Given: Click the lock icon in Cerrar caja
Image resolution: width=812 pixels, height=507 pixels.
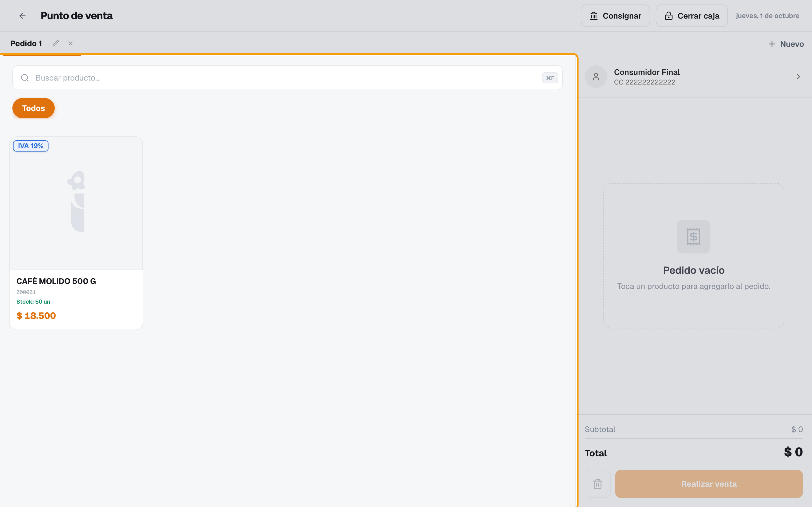Looking at the screenshot, I should click(669, 16).
